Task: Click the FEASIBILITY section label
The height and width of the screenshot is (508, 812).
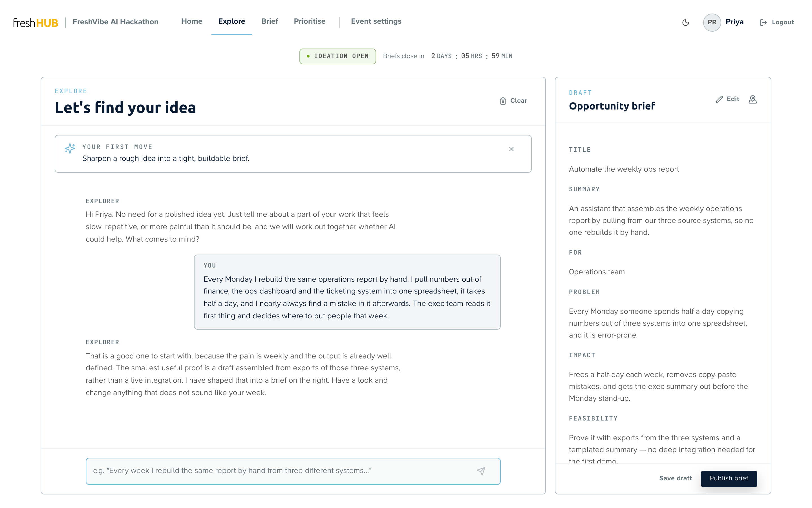Action: [x=593, y=418]
